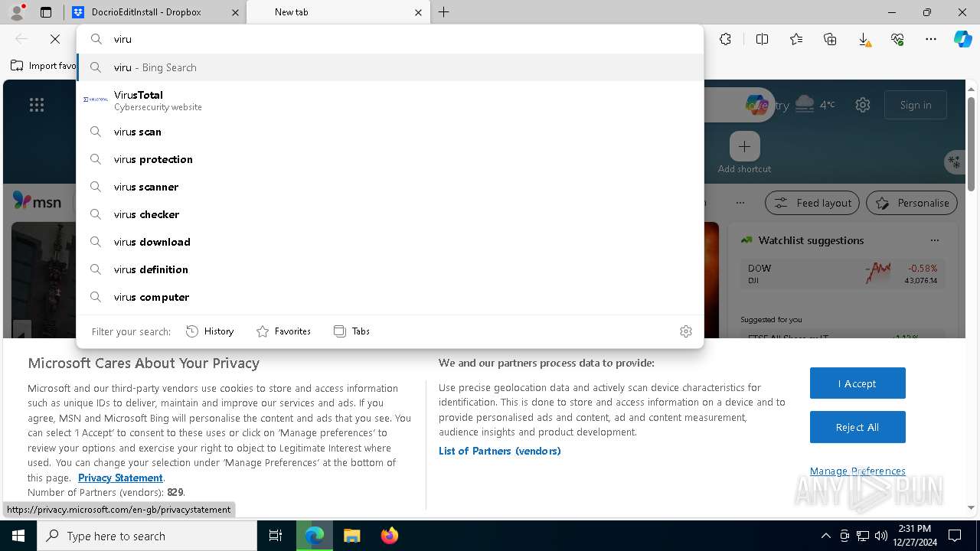Click Import favorites in bookmarks bar

(x=44, y=66)
